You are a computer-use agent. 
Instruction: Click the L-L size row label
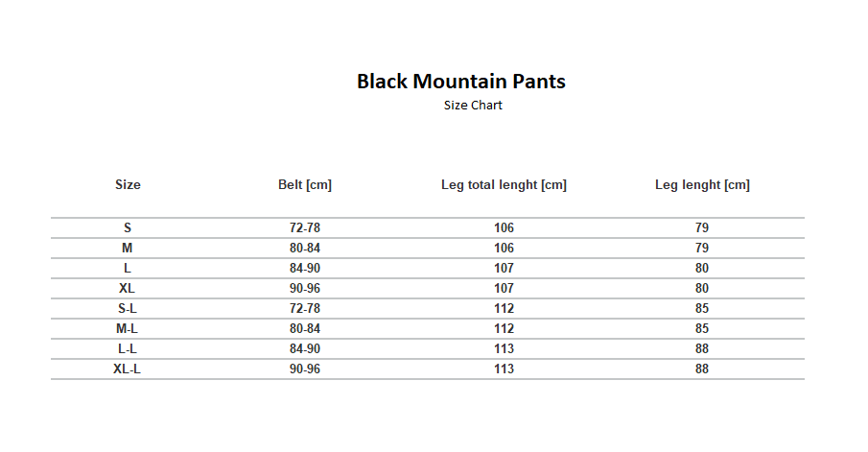point(128,349)
